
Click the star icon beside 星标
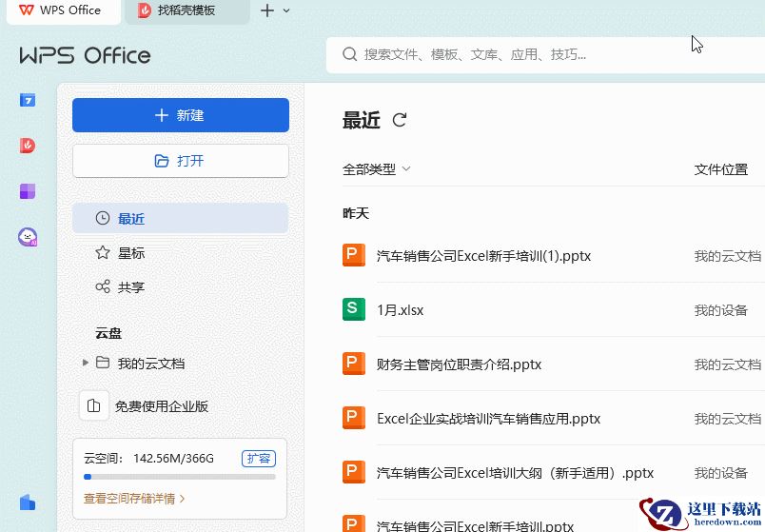(103, 253)
